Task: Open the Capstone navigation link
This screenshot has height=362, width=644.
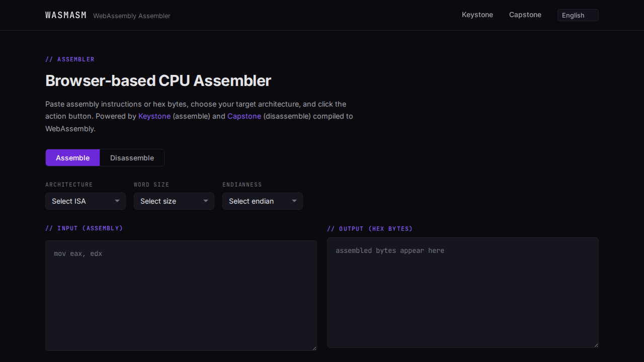Action: click(x=525, y=15)
